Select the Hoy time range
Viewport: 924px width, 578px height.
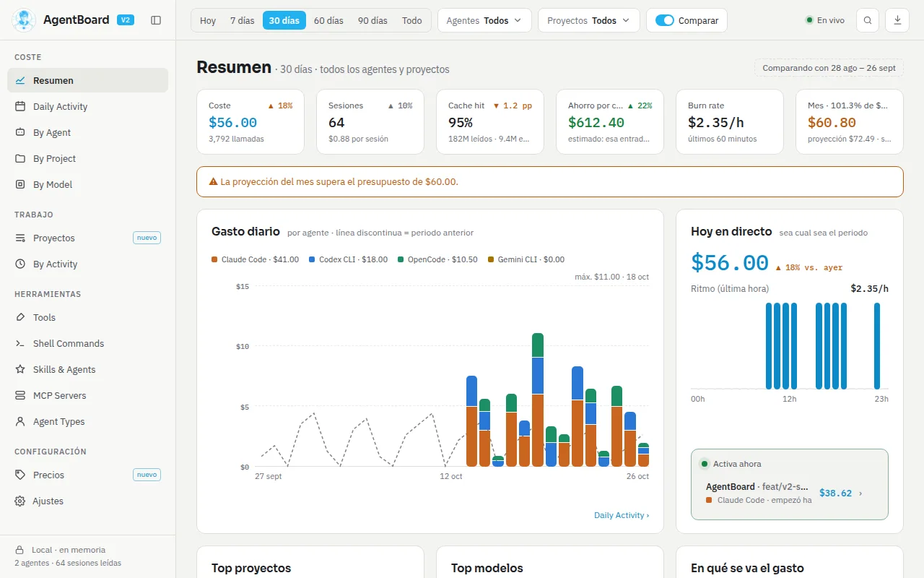(208, 20)
